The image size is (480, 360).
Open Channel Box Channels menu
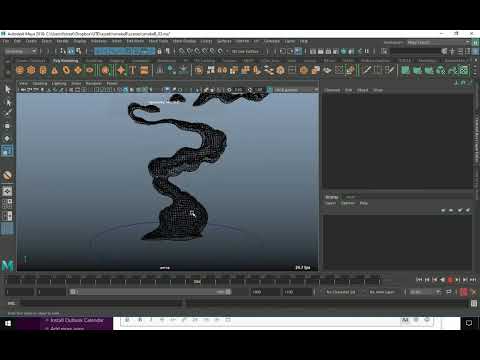[332, 90]
